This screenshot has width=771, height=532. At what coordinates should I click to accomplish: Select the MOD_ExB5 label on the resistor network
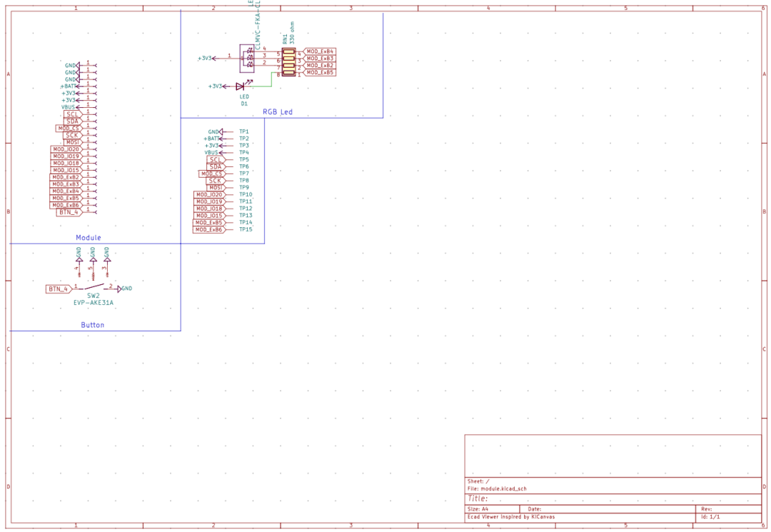pyautogui.click(x=320, y=72)
